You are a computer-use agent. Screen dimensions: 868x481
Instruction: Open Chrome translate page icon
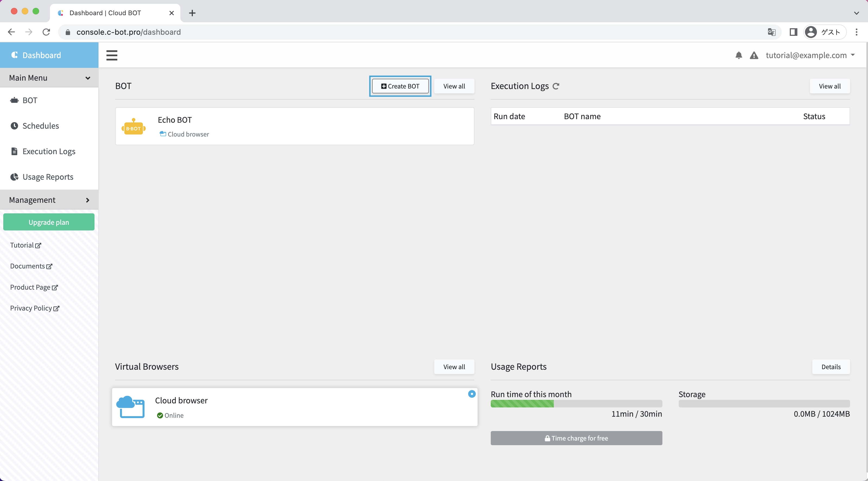[x=771, y=32]
